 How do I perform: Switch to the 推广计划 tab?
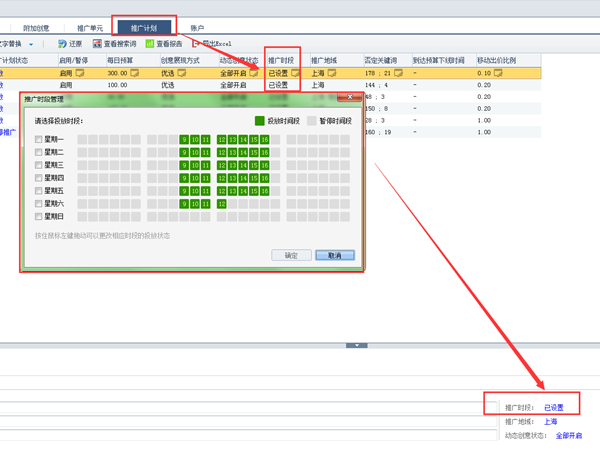tap(144, 28)
